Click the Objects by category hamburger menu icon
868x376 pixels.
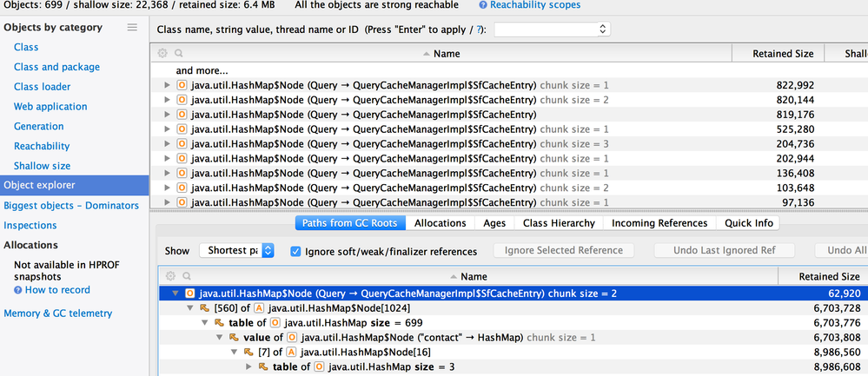click(x=132, y=27)
